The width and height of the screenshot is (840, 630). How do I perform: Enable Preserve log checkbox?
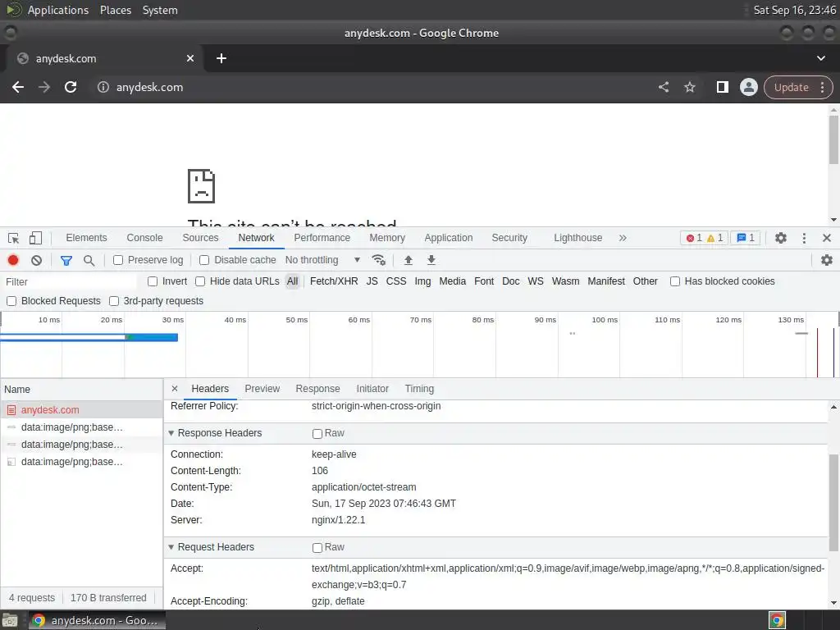pyautogui.click(x=118, y=260)
